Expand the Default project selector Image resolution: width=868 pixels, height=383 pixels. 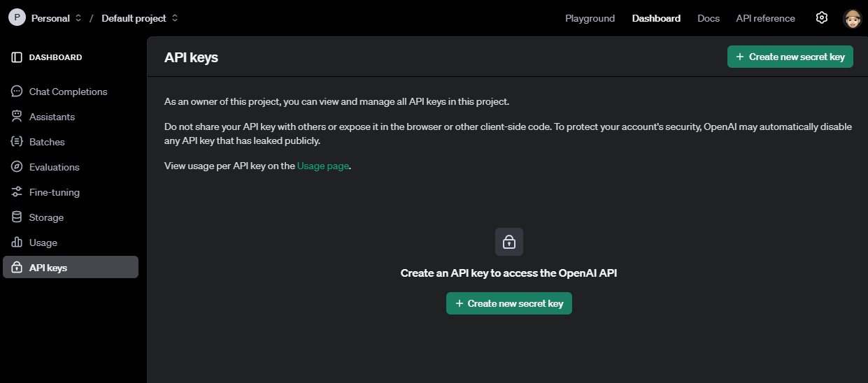pos(140,18)
